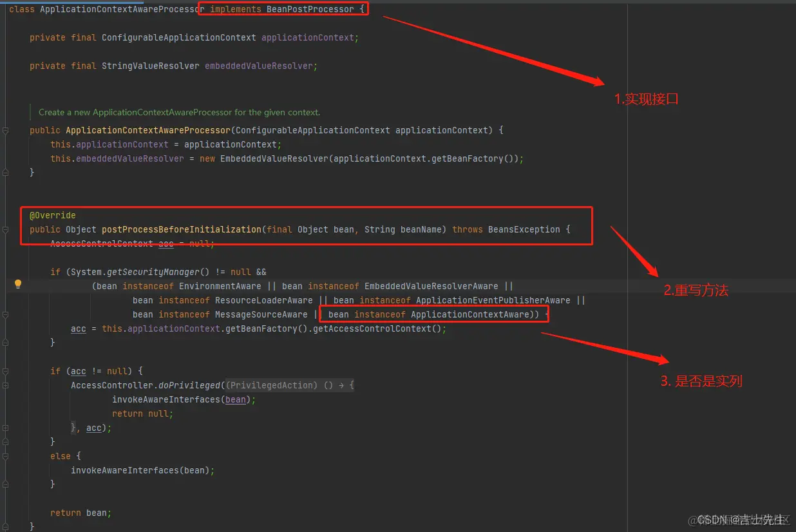Click the MessageSourceAware interface name
Screen dimensions: 796x532
(261, 314)
